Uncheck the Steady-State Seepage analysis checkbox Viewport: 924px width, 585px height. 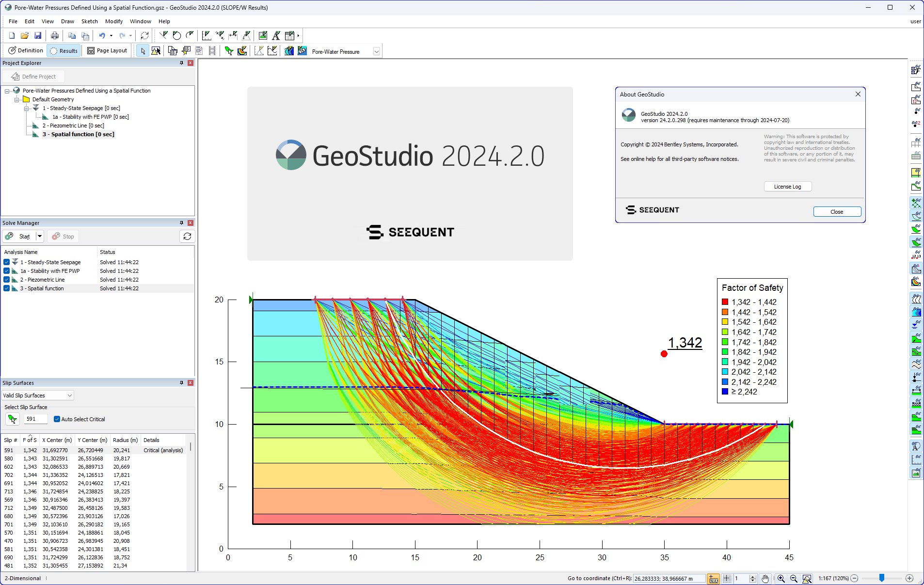point(7,262)
